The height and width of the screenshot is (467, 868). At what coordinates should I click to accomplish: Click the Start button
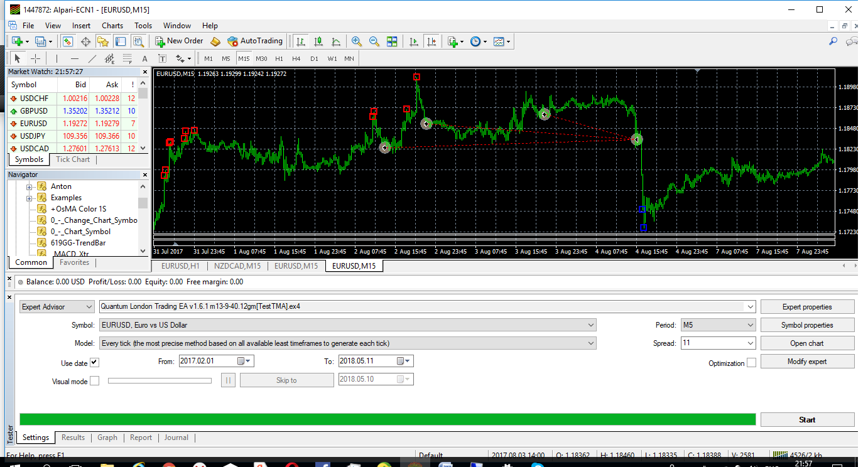pos(807,420)
